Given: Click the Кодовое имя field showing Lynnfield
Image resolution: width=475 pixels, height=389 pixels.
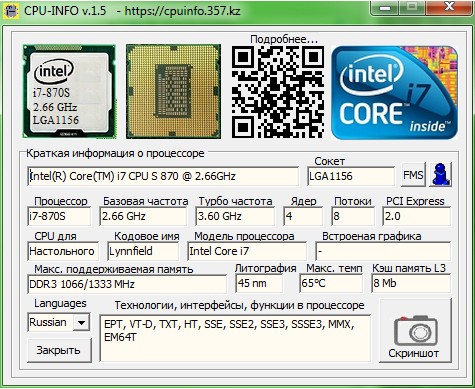Looking at the screenshot, I should click(x=143, y=251).
